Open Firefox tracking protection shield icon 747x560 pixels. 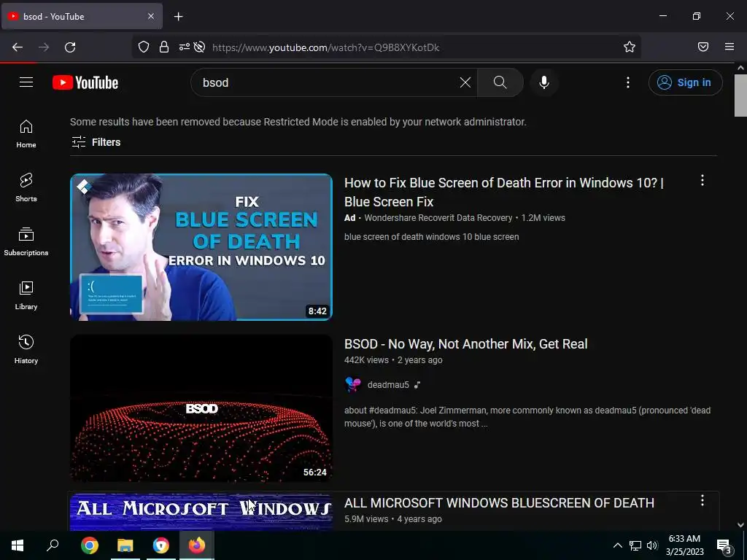point(144,47)
